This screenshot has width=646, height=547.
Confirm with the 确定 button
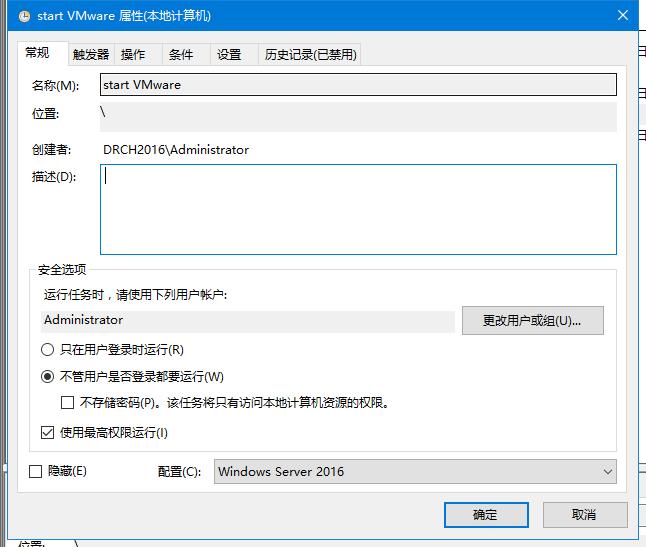coord(486,515)
